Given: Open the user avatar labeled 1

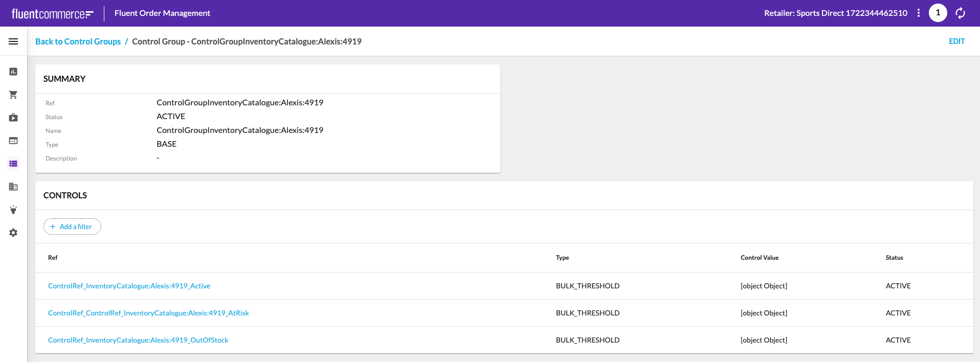Looking at the screenshot, I should (938, 13).
